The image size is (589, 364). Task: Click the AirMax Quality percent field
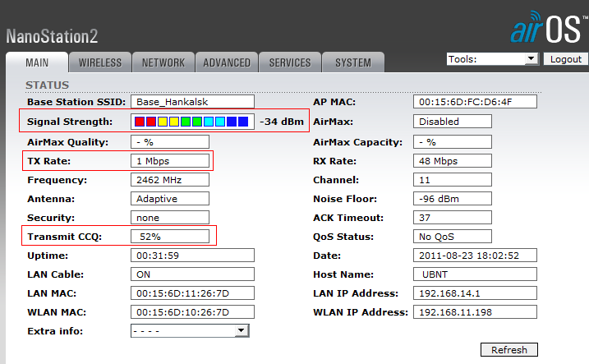(170, 142)
